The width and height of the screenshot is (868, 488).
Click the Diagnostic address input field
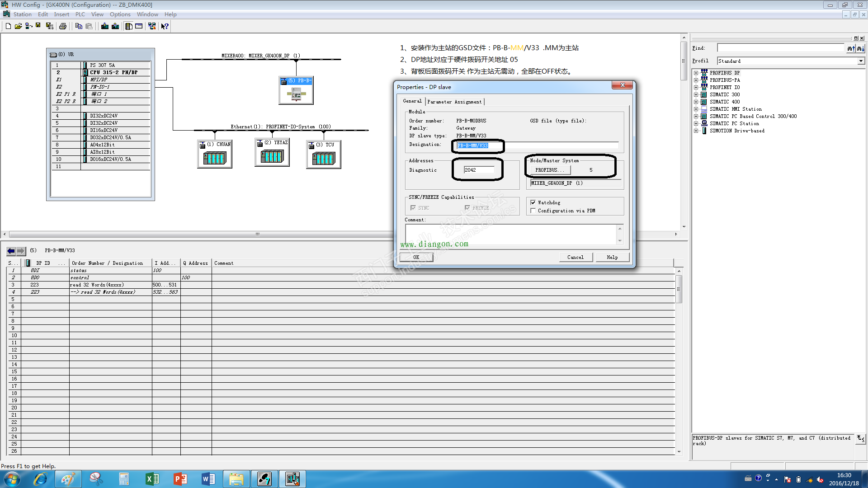tap(479, 170)
